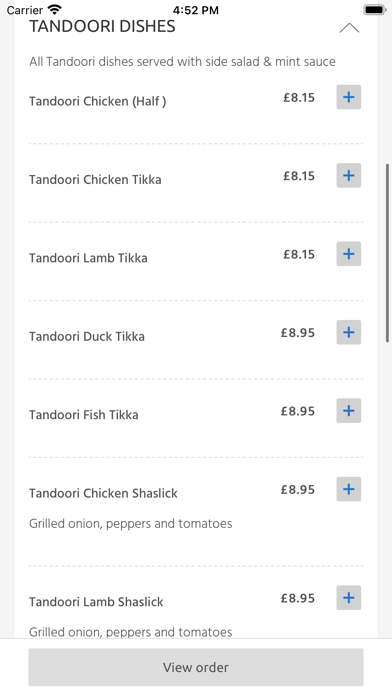Tap the Wi-Fi icon in the status bar

(x=55, y=9)
